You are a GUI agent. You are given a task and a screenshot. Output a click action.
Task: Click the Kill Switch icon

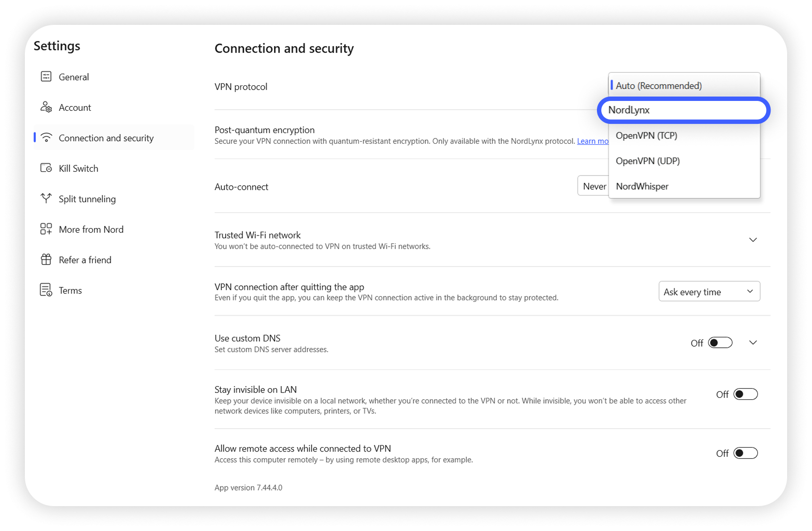46,168
